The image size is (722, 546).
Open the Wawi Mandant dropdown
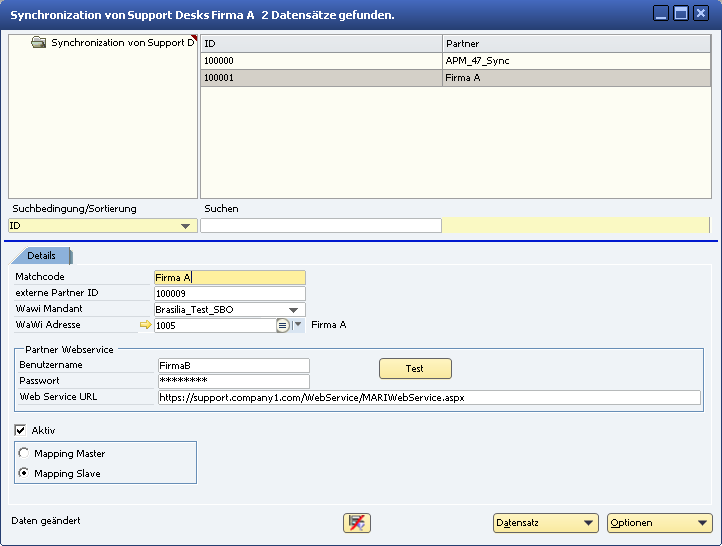294,310
